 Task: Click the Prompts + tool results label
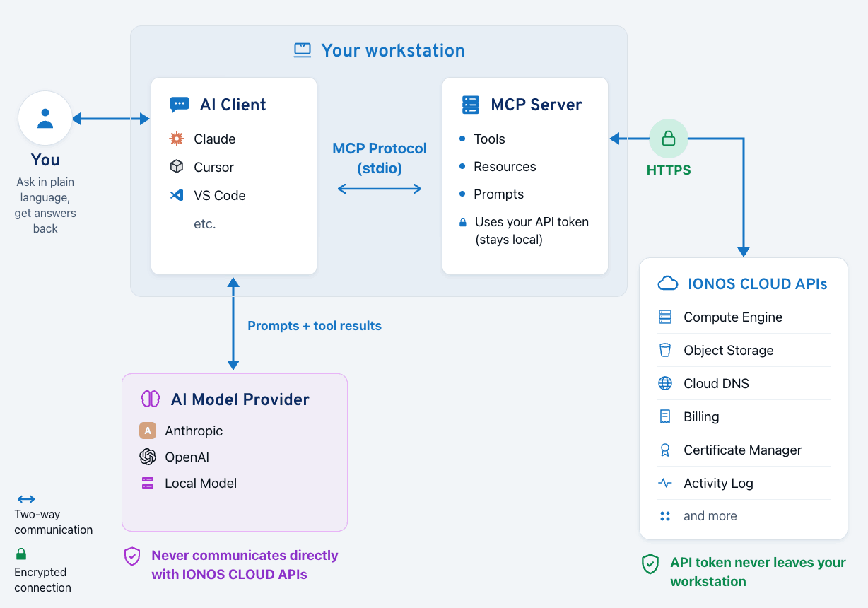[315, 326]
